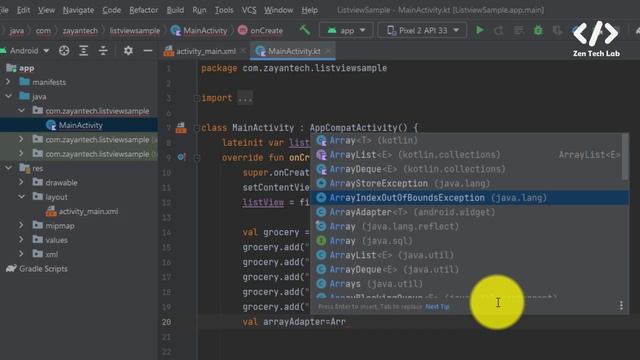
Task: Collapse the java folder
Action: click(8, 96)
